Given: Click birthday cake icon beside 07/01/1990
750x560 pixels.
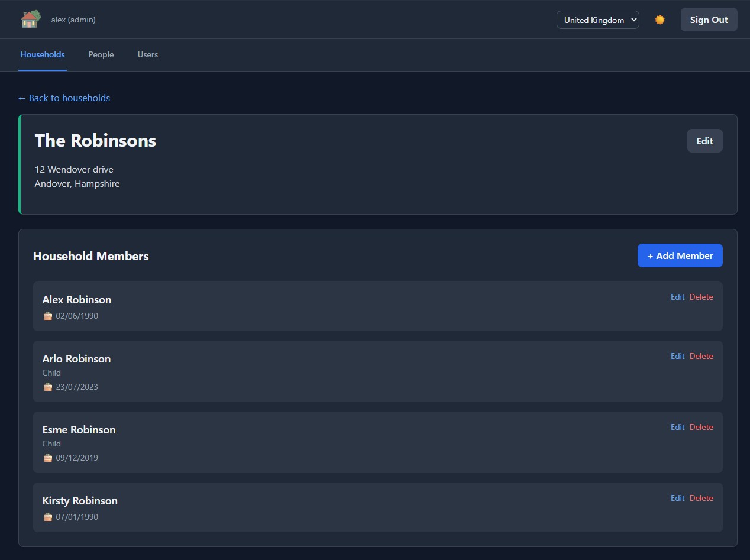Looking at the screenshot, I should coord(48,517).
